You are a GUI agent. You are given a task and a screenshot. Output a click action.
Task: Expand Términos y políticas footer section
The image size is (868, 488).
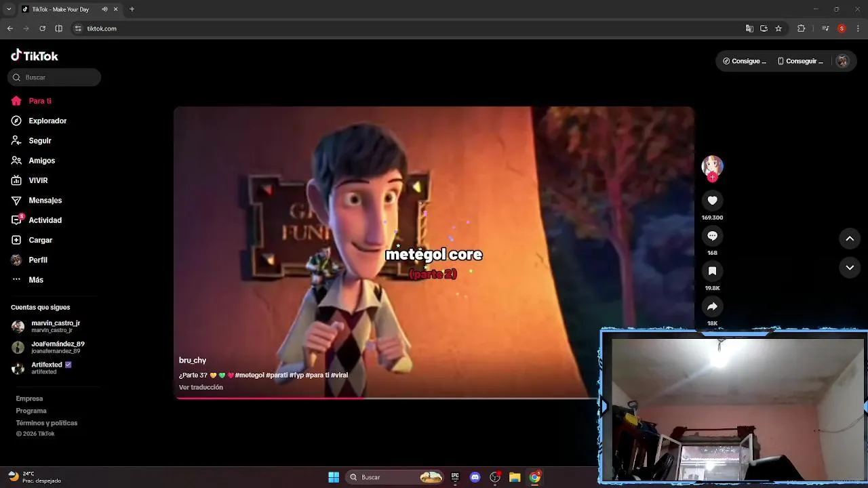[x=47, y=423]
